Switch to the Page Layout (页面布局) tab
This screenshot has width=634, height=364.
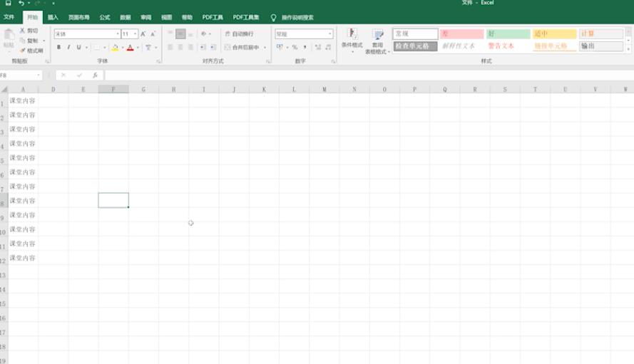[79, 17]
